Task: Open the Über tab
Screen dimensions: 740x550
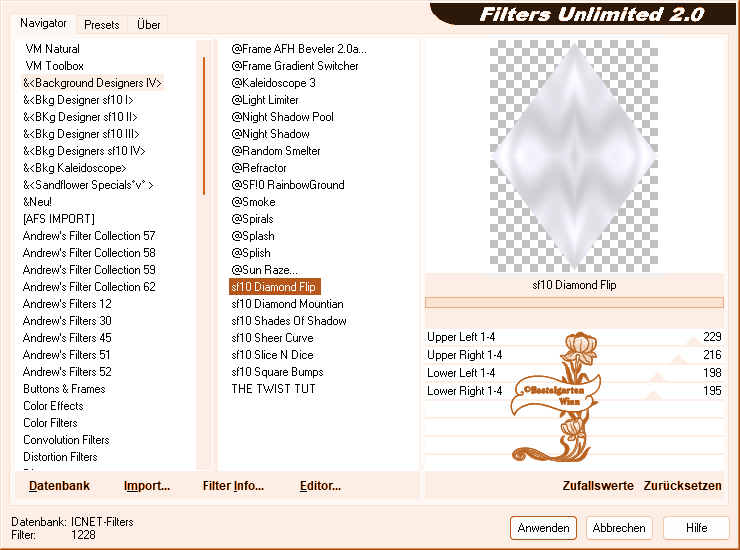Action: [x=148, y=25]
